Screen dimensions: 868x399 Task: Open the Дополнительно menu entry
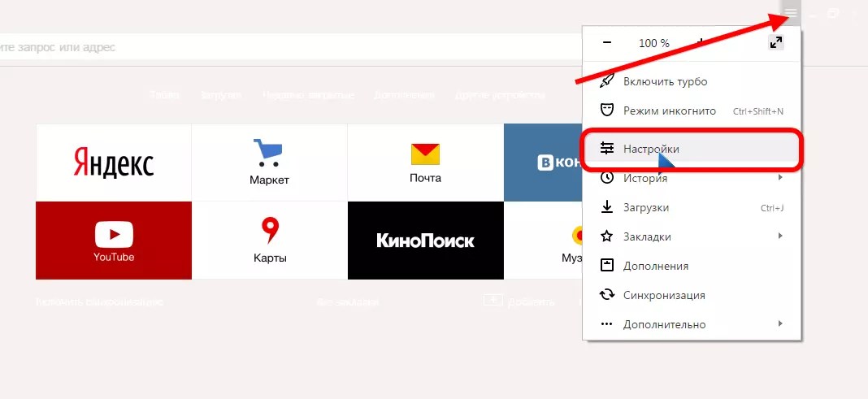[x=692, y=325]
